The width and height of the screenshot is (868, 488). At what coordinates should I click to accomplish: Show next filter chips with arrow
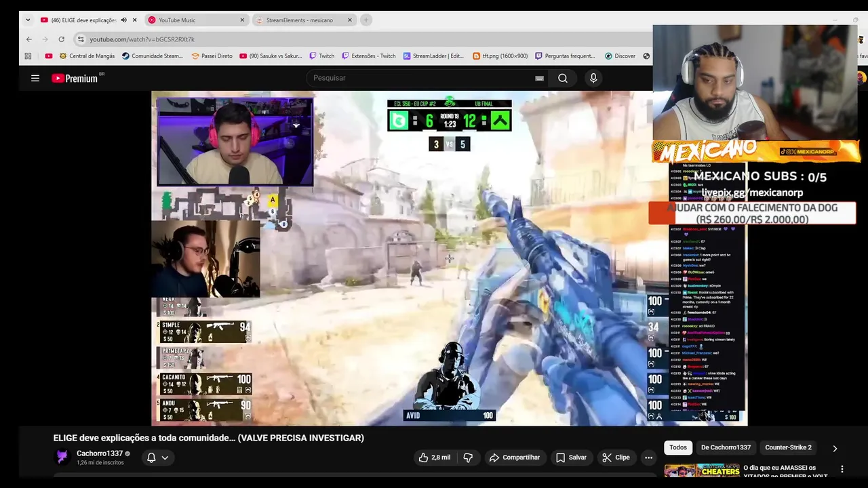(835, 448)
